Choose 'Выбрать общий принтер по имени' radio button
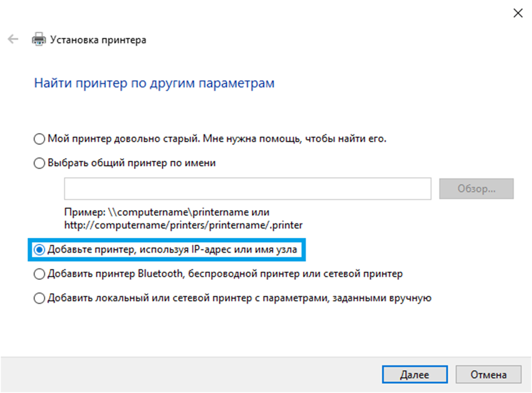 pyautogui.click(x=39, y=164)
